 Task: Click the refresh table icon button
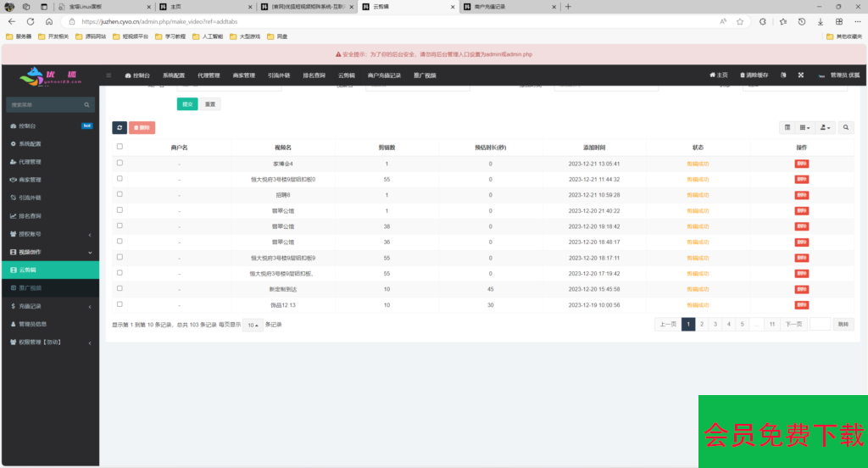coord(120,127)
